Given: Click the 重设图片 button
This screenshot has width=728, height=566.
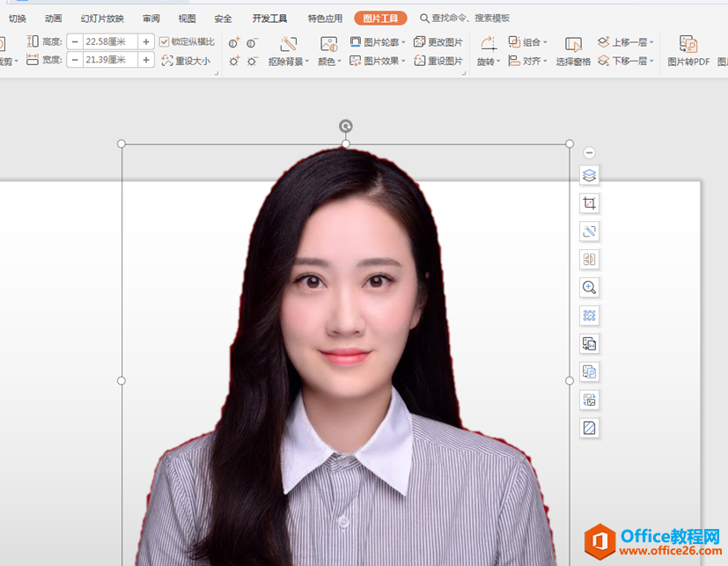Looking at the screenshot, I should point(438,61).
